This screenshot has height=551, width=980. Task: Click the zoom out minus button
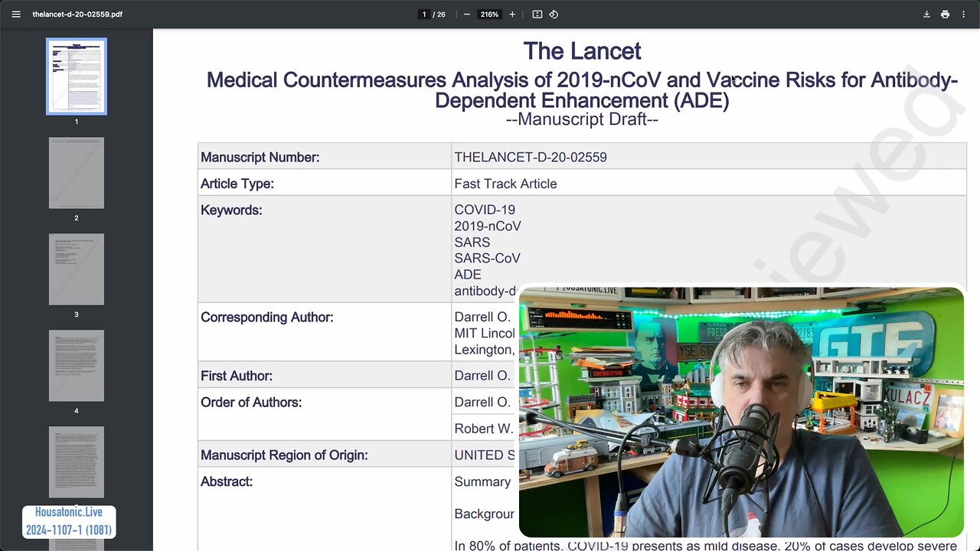coord(467,15)
